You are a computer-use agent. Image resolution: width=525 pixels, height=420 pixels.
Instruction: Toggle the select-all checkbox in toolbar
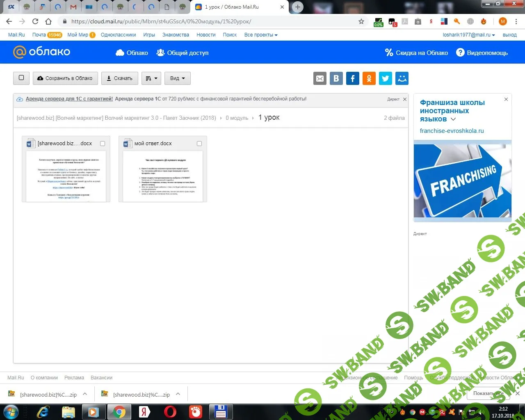[x=21, y=78]
